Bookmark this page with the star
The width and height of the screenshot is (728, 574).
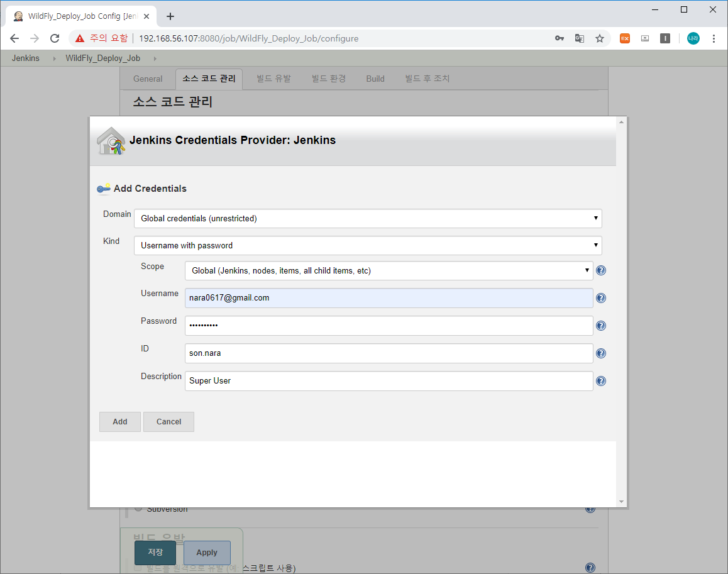coord(600,38)
